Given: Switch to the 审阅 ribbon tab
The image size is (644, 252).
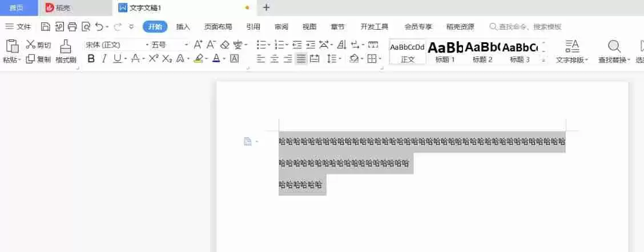Looking at the screenshot, I should [281, 27].
